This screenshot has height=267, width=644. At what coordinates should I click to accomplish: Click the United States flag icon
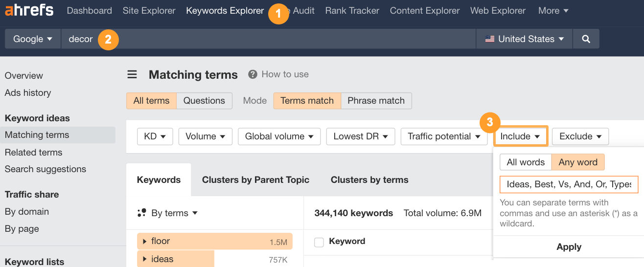click(489, 39)
